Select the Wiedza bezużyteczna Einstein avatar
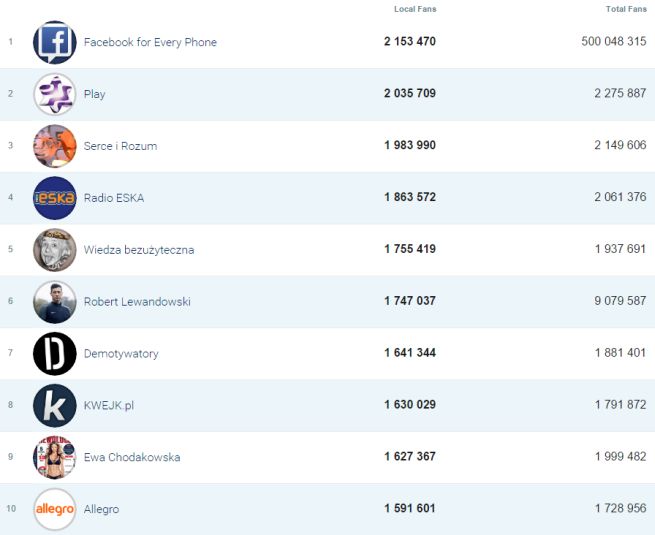The height and width of the screenshot is (535, 655). point(54,250)
